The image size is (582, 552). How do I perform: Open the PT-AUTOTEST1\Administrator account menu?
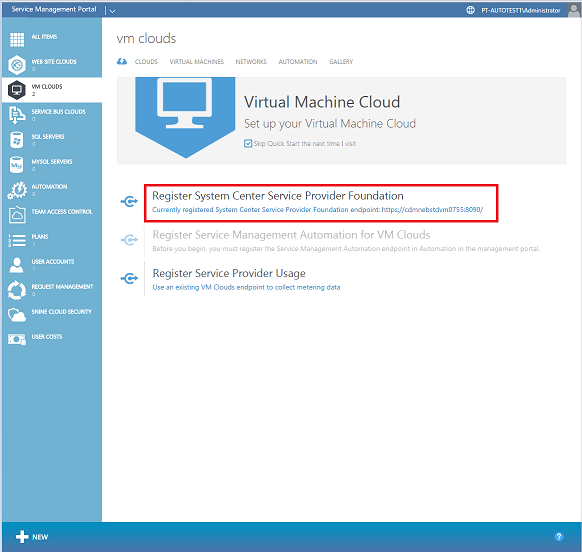(x=521, y=10)
